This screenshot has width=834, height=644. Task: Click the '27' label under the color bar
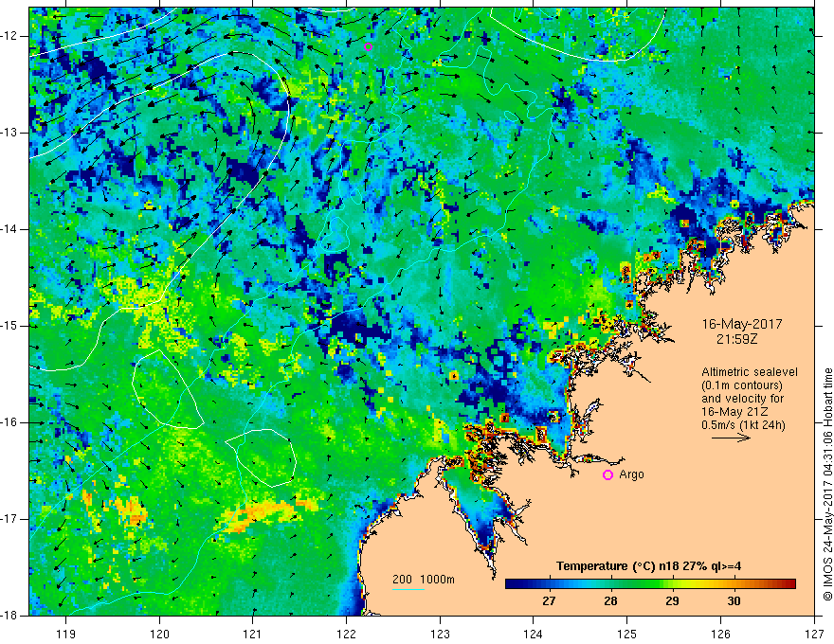point(549,601)
